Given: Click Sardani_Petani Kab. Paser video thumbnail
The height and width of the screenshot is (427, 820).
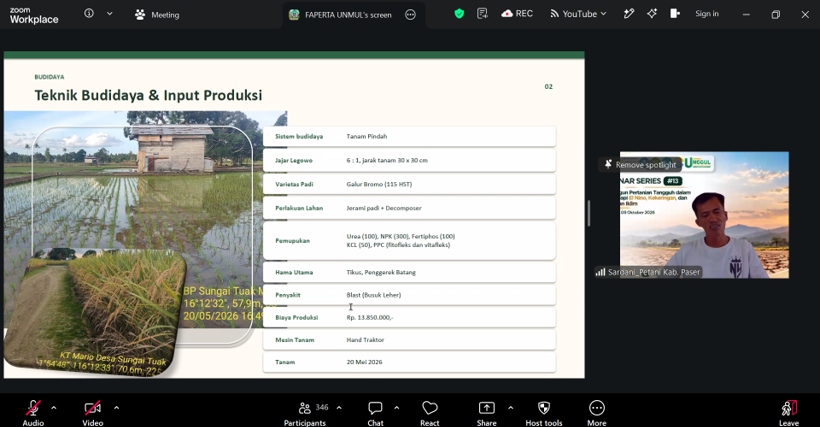Looking at the screenshot, I should (x=704, y=215).
